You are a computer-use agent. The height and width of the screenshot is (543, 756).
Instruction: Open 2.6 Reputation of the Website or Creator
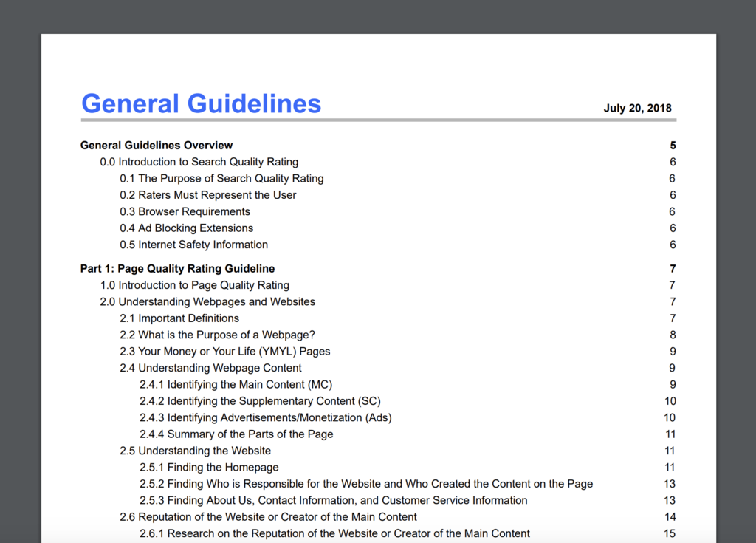[x=268, y=517]
